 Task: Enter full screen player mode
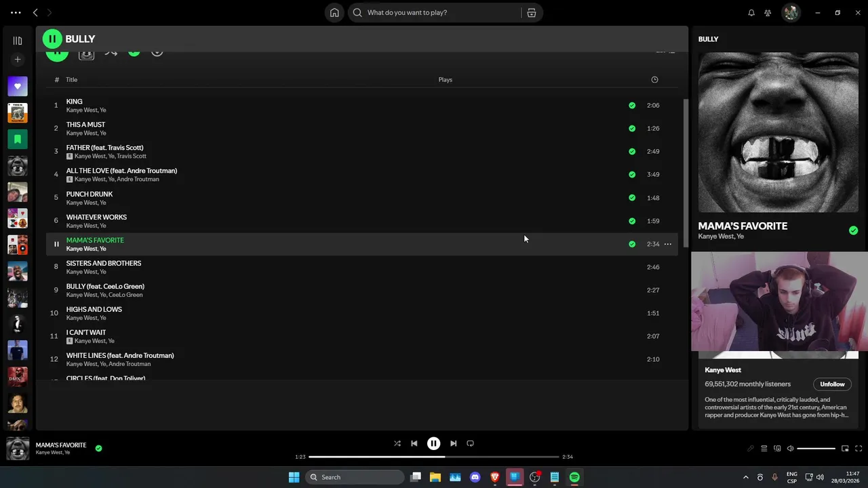coord(859,449)
